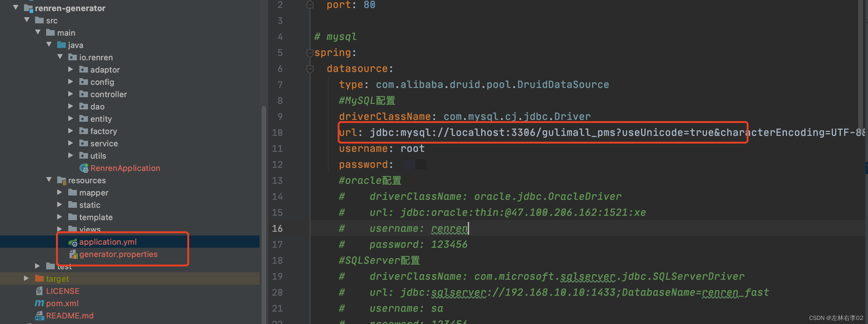Click the DruidDataSource type value
Image resolution: width=868 pixels, height=324 pixels.
(492, 85)
